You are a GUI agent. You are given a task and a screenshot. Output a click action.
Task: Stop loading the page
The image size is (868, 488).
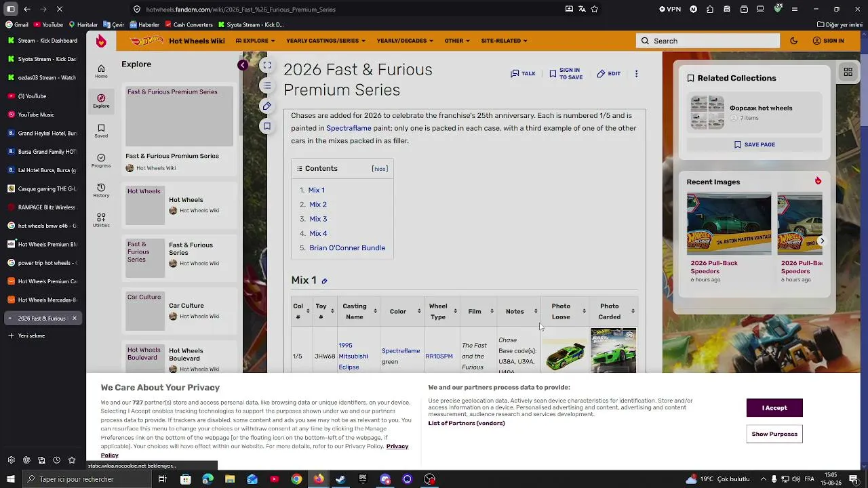click(59, 9)
